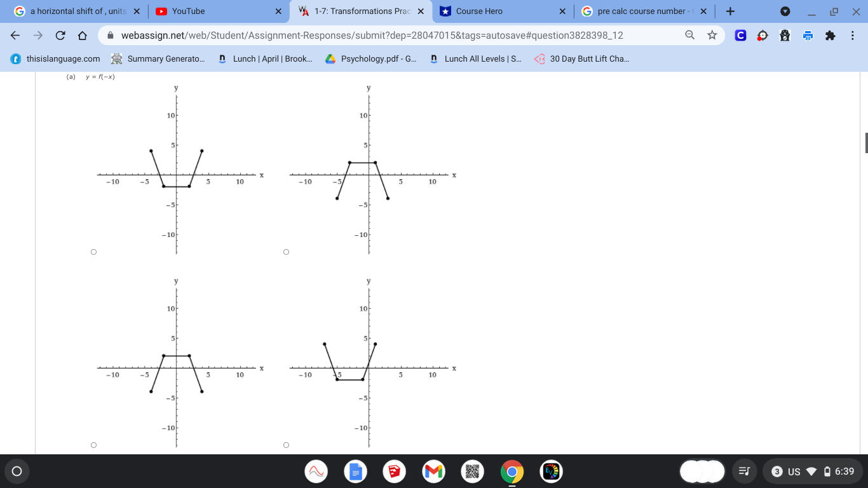Launch the graphing calculator app from the shelf
Screen dimensions: 868x488
(316, 471)
